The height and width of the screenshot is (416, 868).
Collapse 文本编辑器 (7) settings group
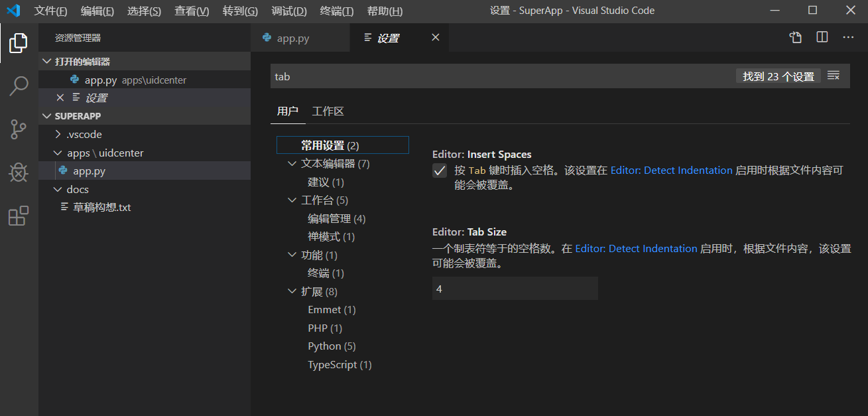pyautogui.click(x=292, y=164)
